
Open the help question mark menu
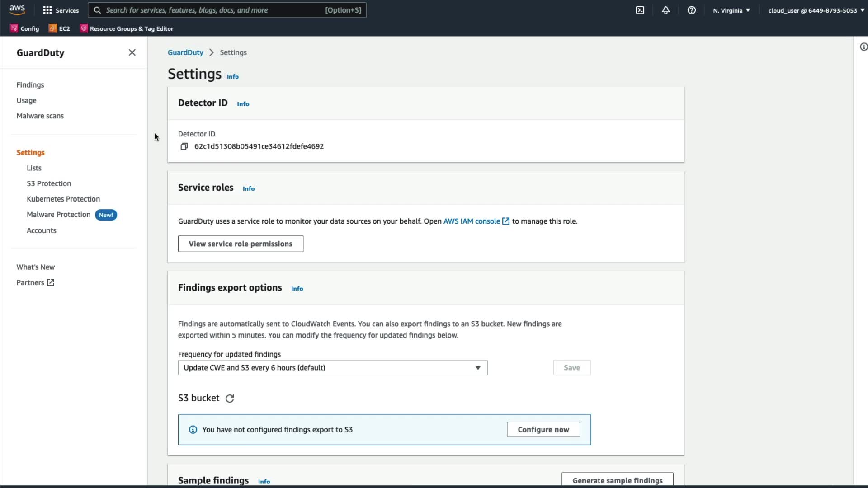click(691, 10)
